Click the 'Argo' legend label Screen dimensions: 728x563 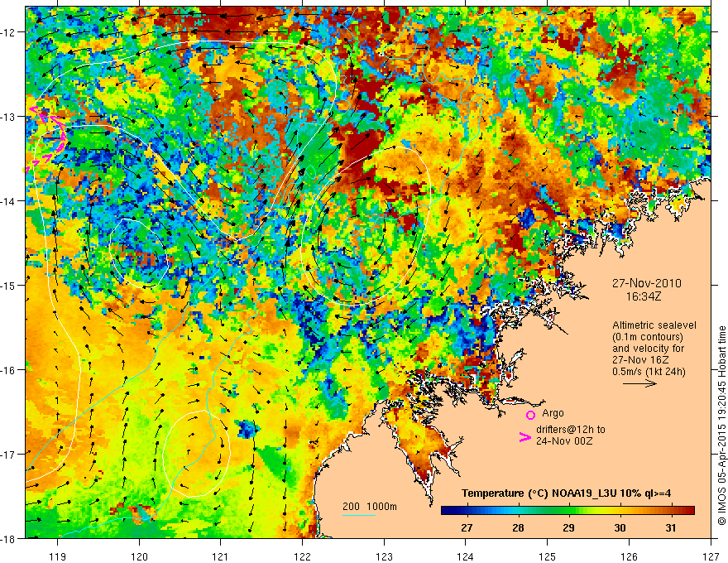click(x=553, y=413)
